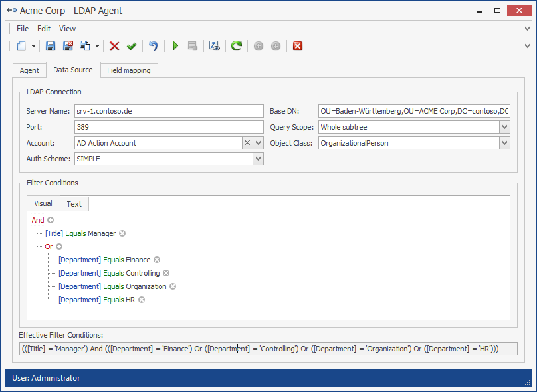Open the Auth Scheme dropdown
The height and width of the screenshot is (392, 537).
click(259, 159)
